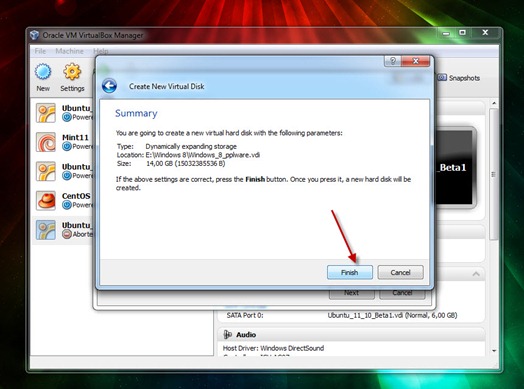The image size is (524, 389).
Task: Click the powered off icon for Mint11
Action: [67, 146]
